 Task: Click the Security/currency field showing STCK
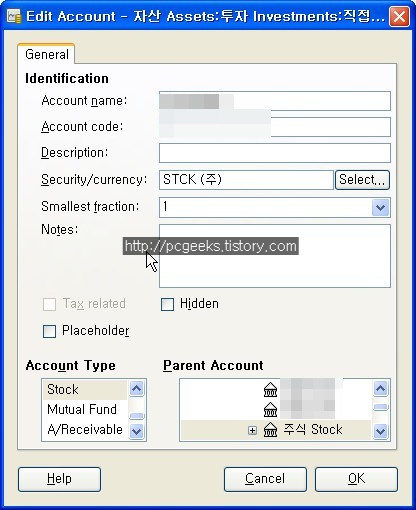pos(246,180)
